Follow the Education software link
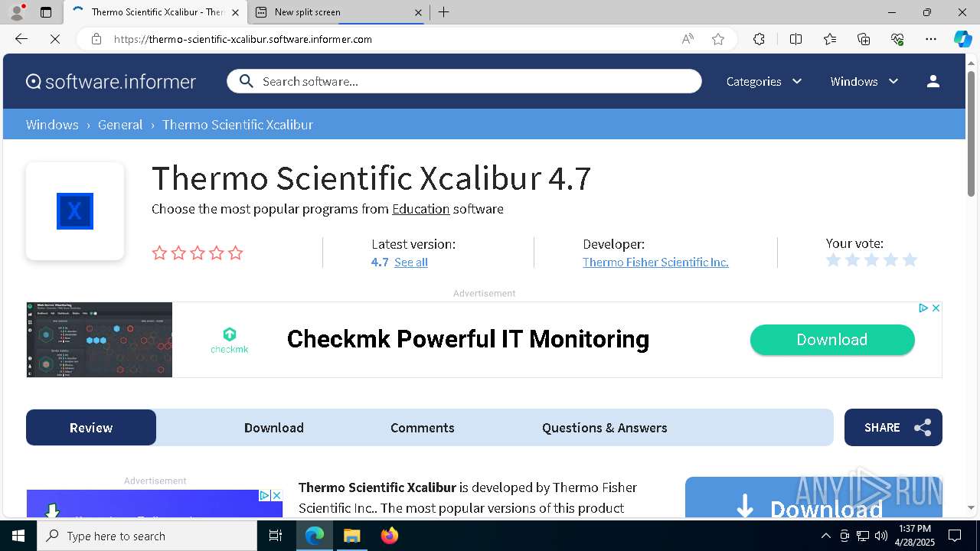 [421, 208]
